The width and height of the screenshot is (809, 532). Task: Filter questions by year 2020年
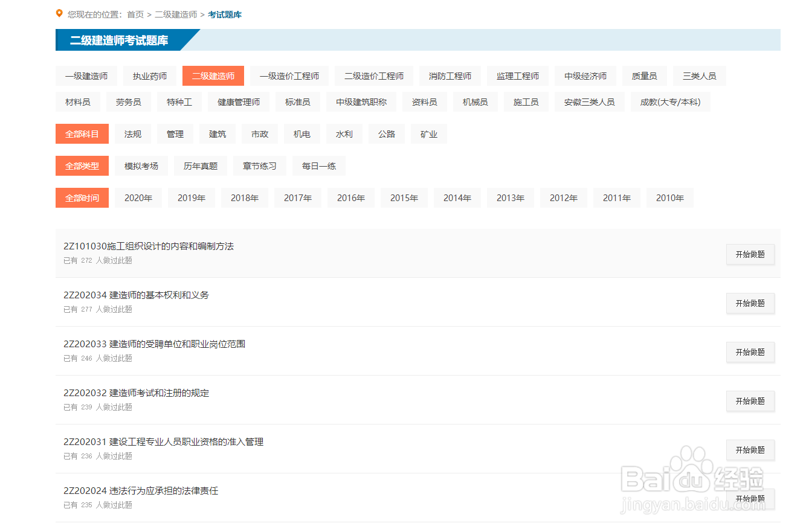[x=138, y=197]
